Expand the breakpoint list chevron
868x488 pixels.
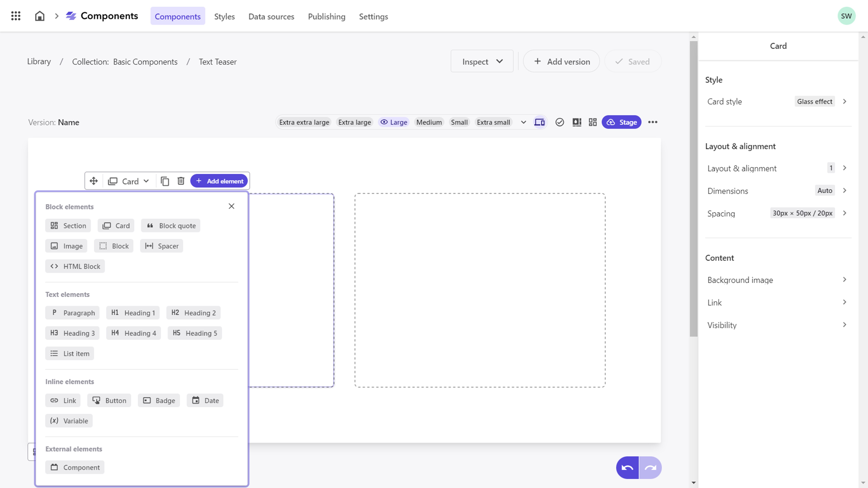click(523, 122)
